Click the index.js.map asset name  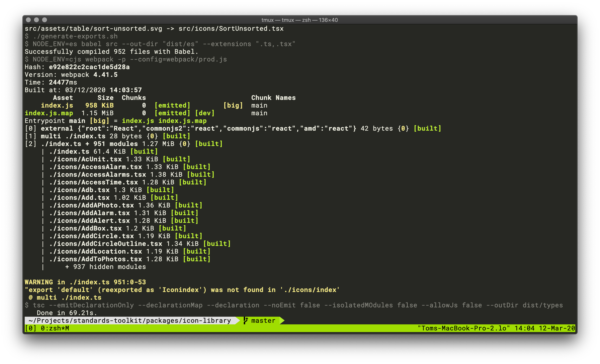point(49,113)
